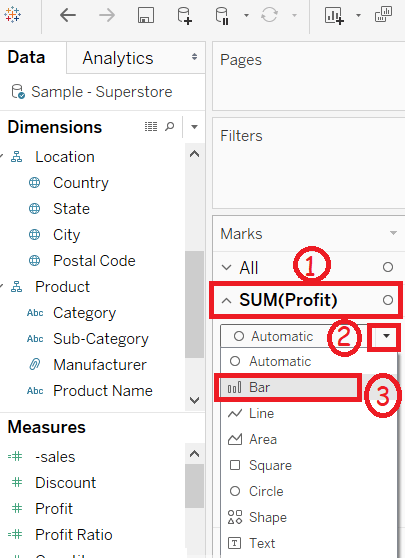The image size is (405, 558).
Task: Click the Sub-Category dimension field
Action: 101,339
